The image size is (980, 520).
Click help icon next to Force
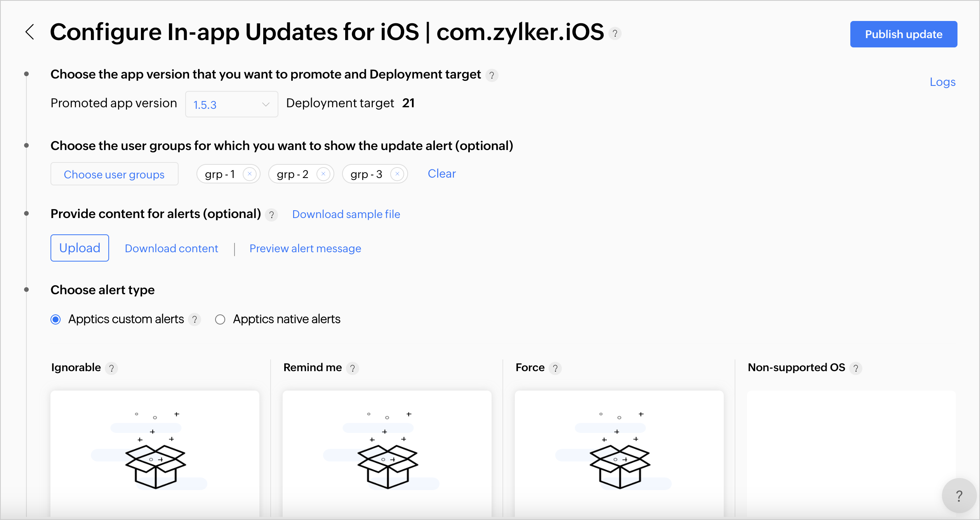click(x=555, y=368)
